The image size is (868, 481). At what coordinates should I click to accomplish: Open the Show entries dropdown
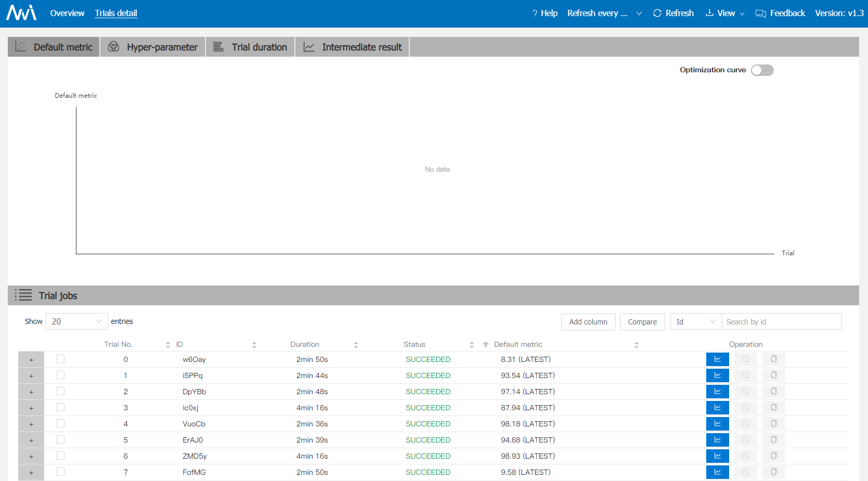coord(76,321)
